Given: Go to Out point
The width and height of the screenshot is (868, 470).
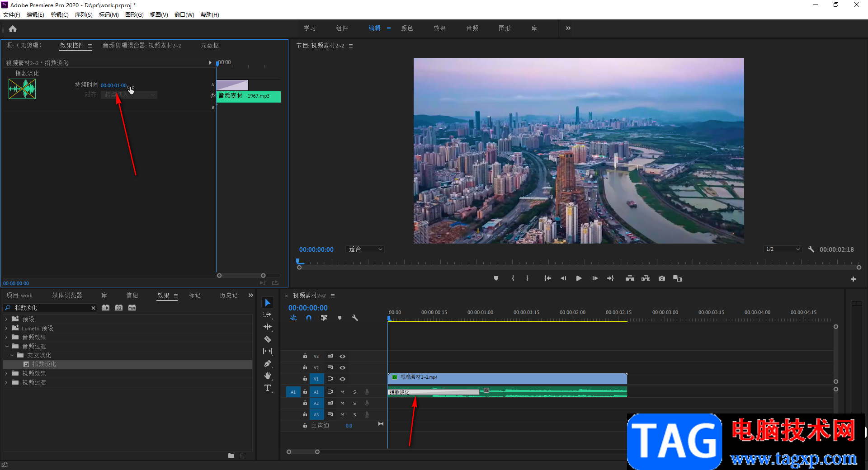Looking at the screenshot, I should pyautogui.click(x=610, y=278).
